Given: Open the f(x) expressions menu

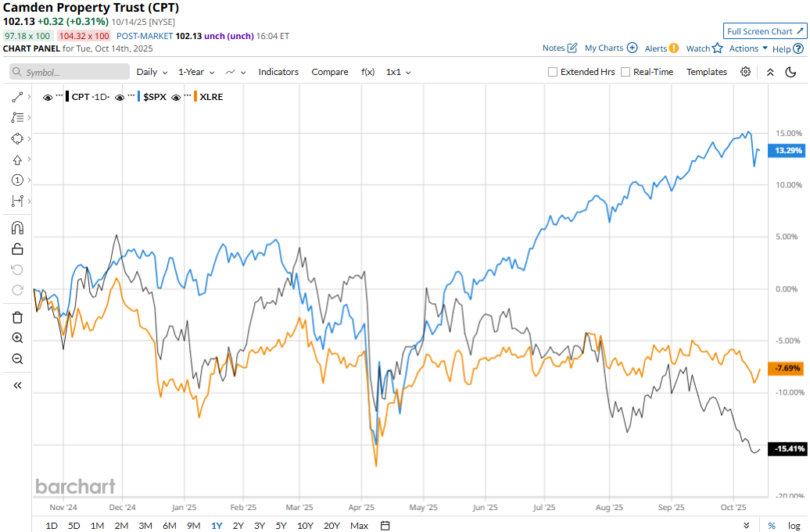Looking at the screenshot, I should click(367, 72).
